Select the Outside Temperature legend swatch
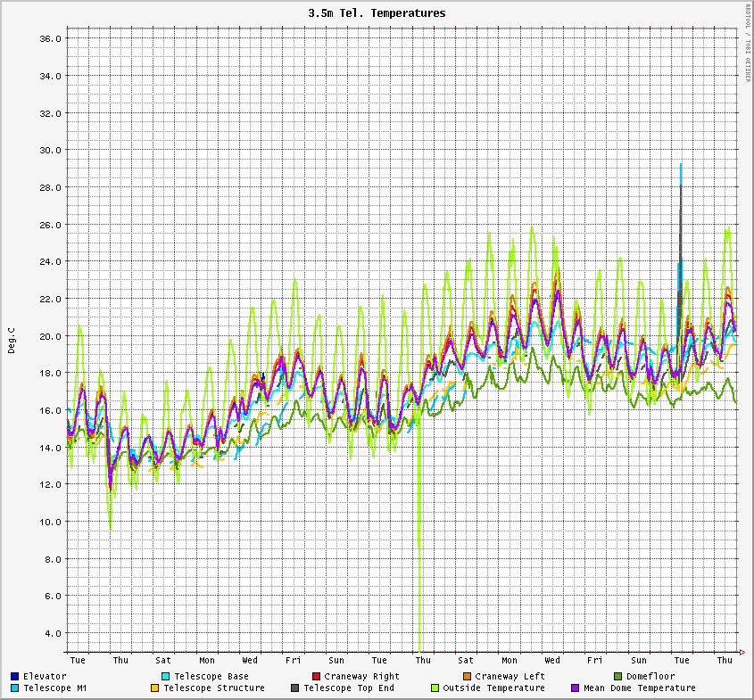Screen dimensions: 754x700 coord(435,688)
